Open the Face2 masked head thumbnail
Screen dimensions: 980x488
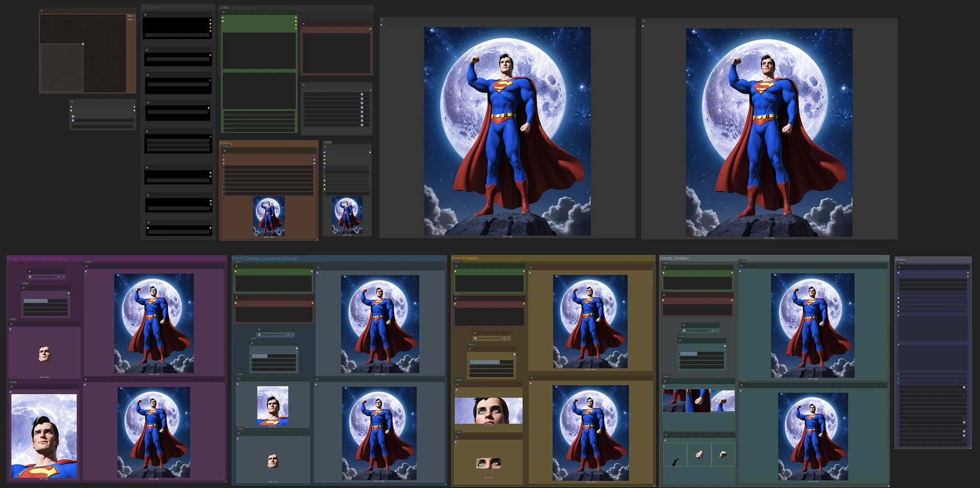point(273,461)
